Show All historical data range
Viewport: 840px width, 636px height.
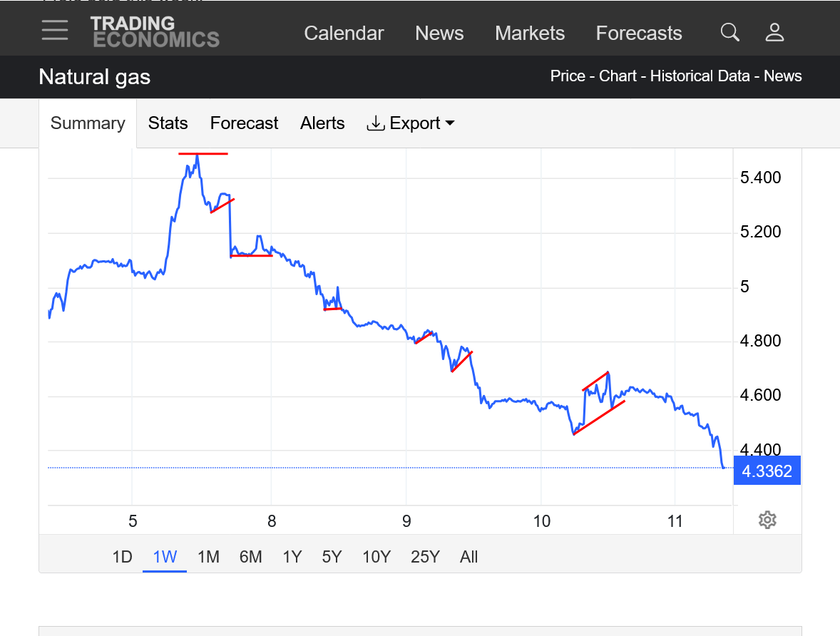coord(468,557)
